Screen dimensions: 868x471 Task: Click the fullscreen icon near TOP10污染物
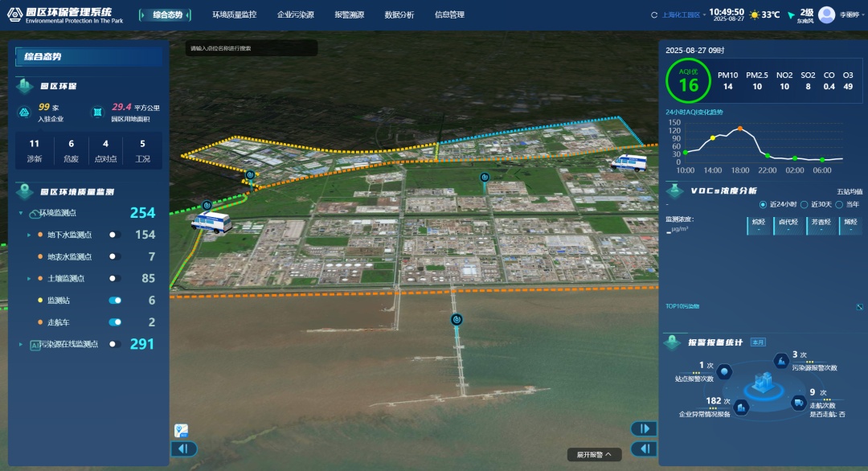click(859, 307)
